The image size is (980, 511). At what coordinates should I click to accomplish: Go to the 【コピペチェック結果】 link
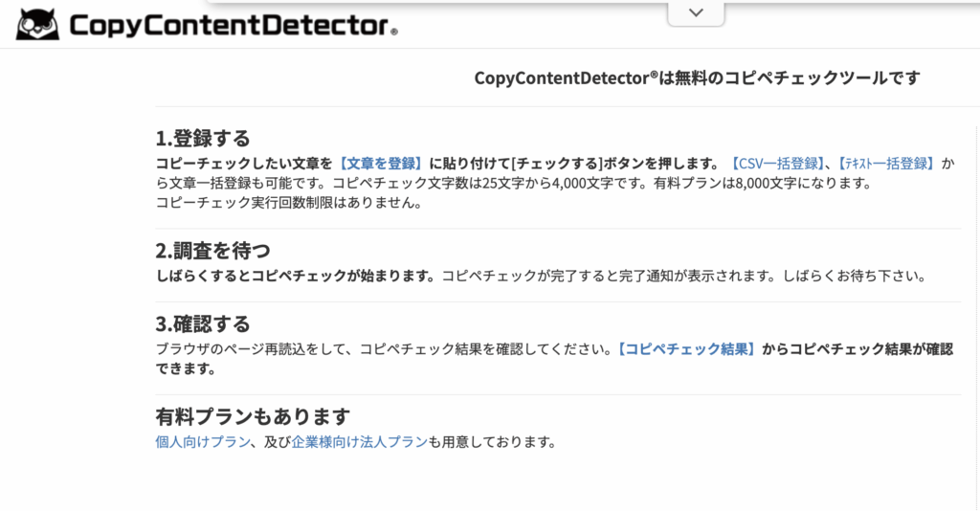[684, 349]
